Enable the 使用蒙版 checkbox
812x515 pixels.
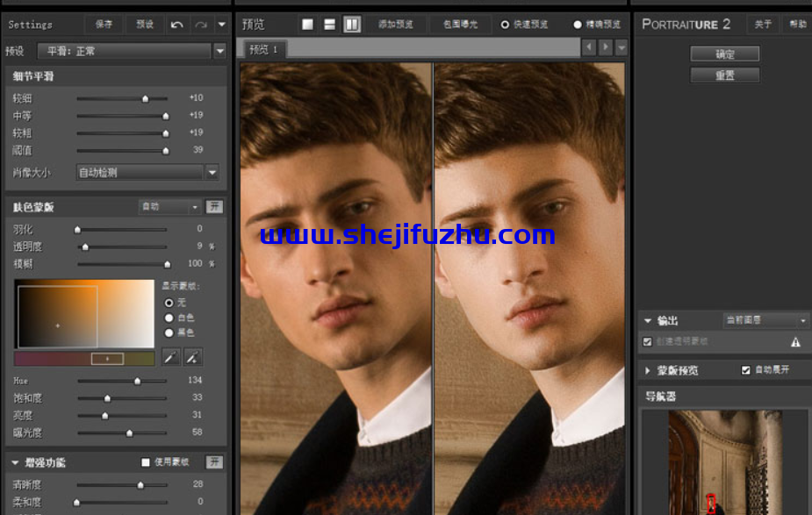(x=146, y=462)
